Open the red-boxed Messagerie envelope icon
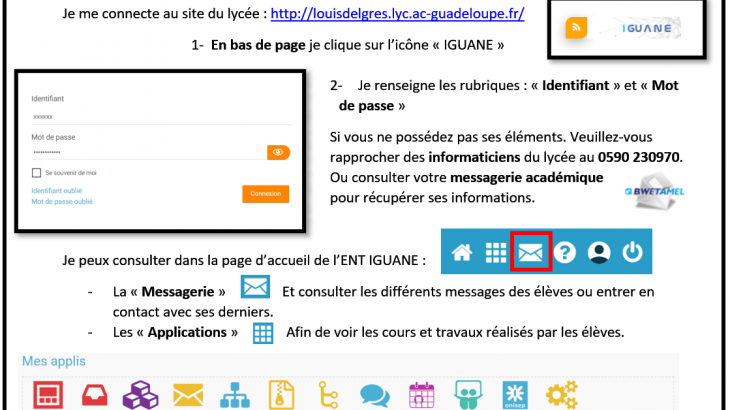The height and width of the screenshot is (410, 730). tap(530, 253)
